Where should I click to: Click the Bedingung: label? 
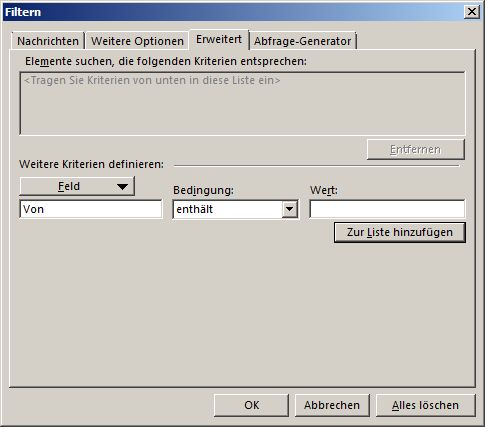pyautogui.click(x=204, y=190)
